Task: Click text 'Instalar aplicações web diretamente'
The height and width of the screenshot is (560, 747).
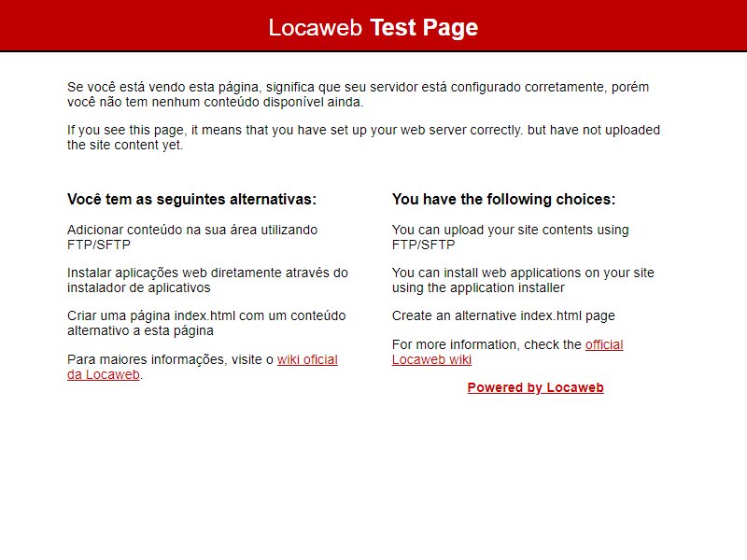Action: click(x=207, y=280)
